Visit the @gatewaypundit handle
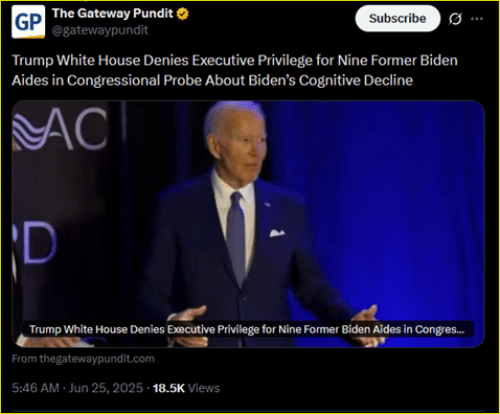 click(x=100, y=30)
